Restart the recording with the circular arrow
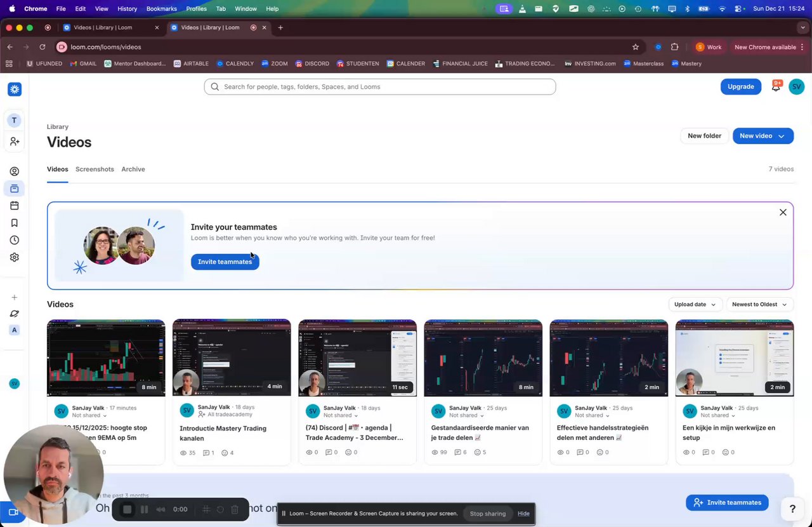Viewport: 812px width, 527px height. pyautogui.click(x=220, y=509)
